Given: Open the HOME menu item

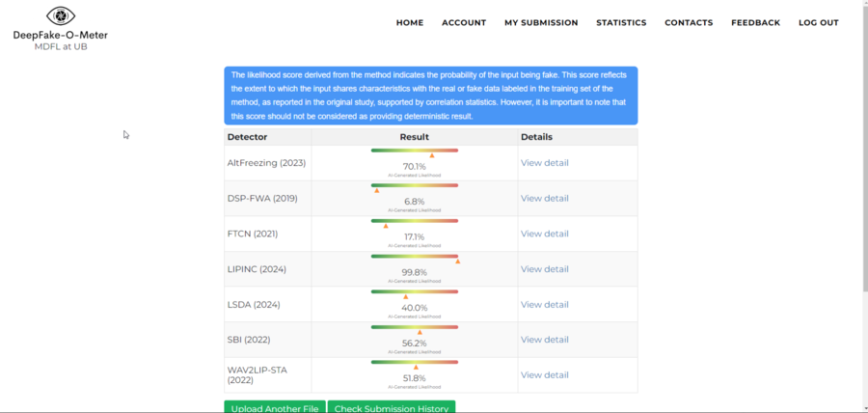Looking at the screenshot, I should pos(409,23).
